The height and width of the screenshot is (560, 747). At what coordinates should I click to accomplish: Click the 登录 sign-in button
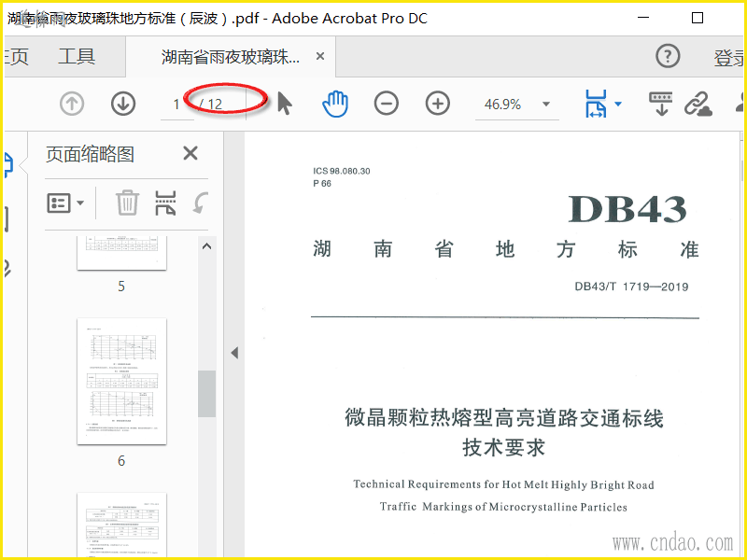pos(729,58)
